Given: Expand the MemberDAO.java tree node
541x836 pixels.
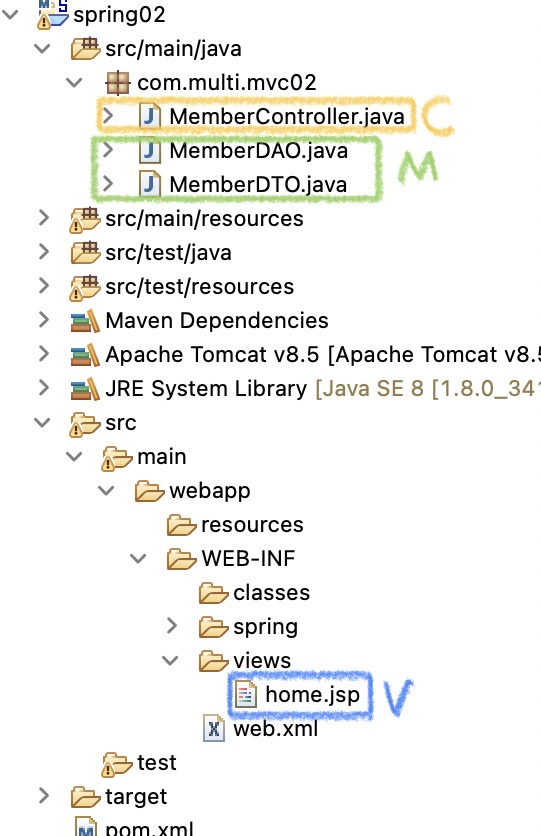Looking at the screenshot, I should [x=108, y=150].
